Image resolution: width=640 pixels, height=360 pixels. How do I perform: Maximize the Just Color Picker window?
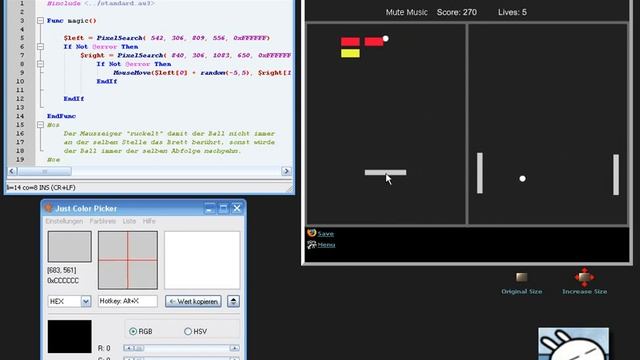223,208
